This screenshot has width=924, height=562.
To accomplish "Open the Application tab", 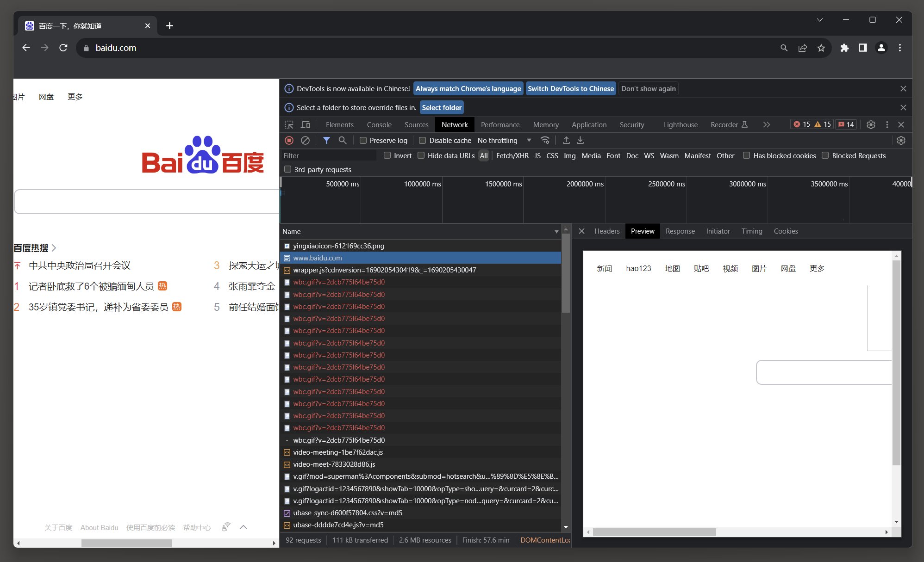I will coord(589,124).
